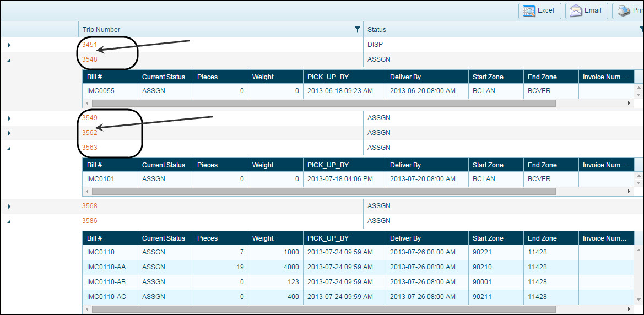Click DISP status of trip 3451

pyautogui.click(x=375, y=45)
